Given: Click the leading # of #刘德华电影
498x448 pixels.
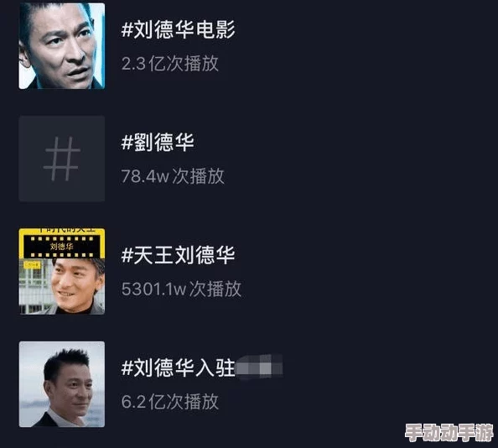Looking at the screenshot, I should click(x=127, y=29).
